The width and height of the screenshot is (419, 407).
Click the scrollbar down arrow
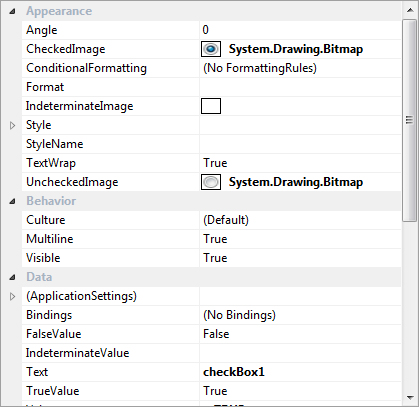410,397
